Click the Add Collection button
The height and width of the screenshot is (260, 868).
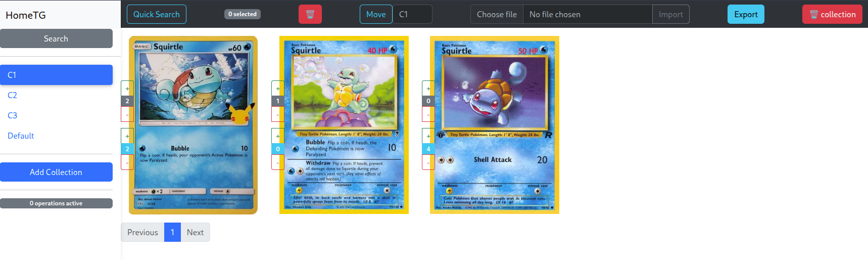[x=56, y=172]
